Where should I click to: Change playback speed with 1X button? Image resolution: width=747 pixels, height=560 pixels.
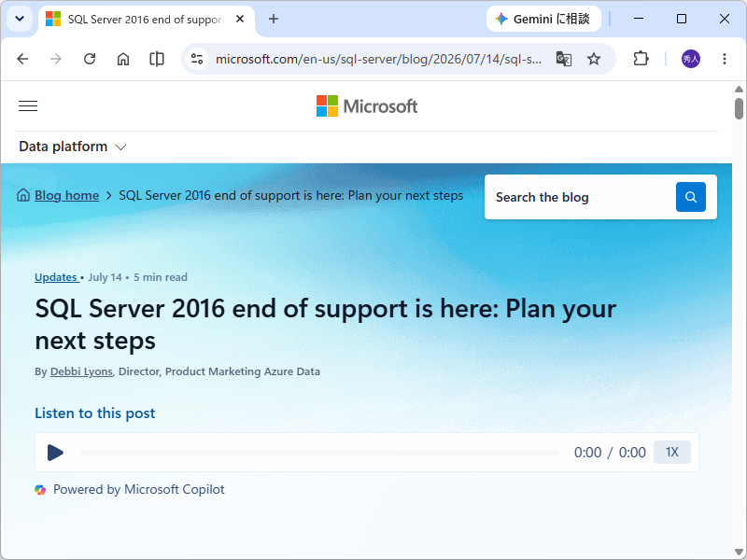point(671,453)
